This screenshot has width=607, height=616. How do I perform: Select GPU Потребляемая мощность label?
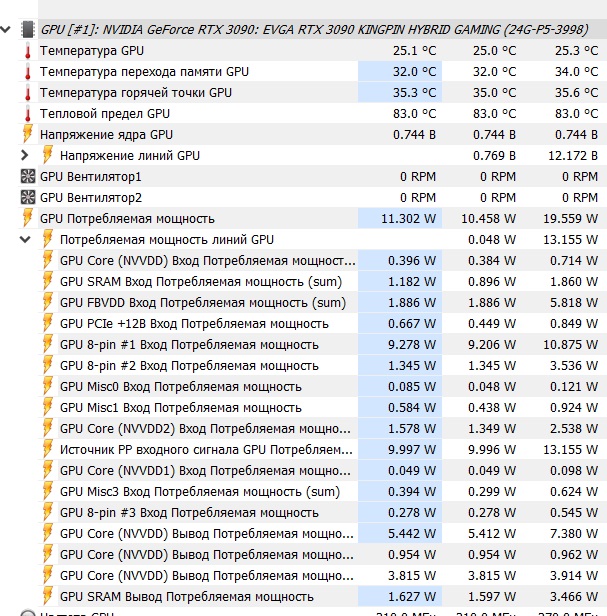tap(127, 219)
